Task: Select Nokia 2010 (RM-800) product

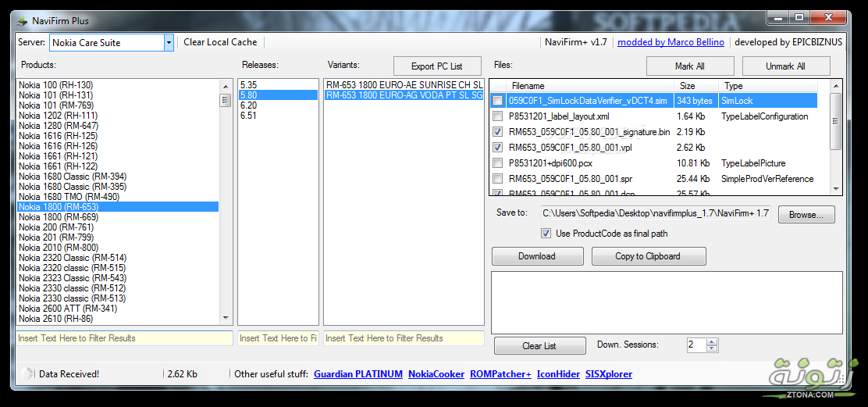Action: click(118, 248)
